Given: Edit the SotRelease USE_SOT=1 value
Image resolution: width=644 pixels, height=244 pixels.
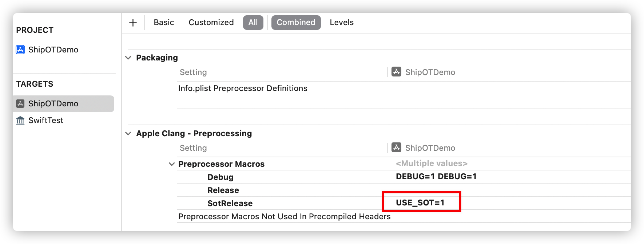Looking at the screenshot, I should click(420, 203).
